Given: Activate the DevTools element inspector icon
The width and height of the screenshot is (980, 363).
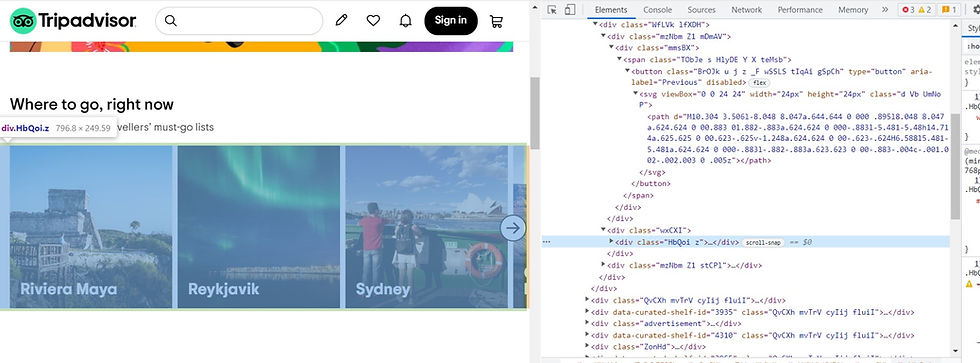Looking at the screenshot, I should coord(552,9).
